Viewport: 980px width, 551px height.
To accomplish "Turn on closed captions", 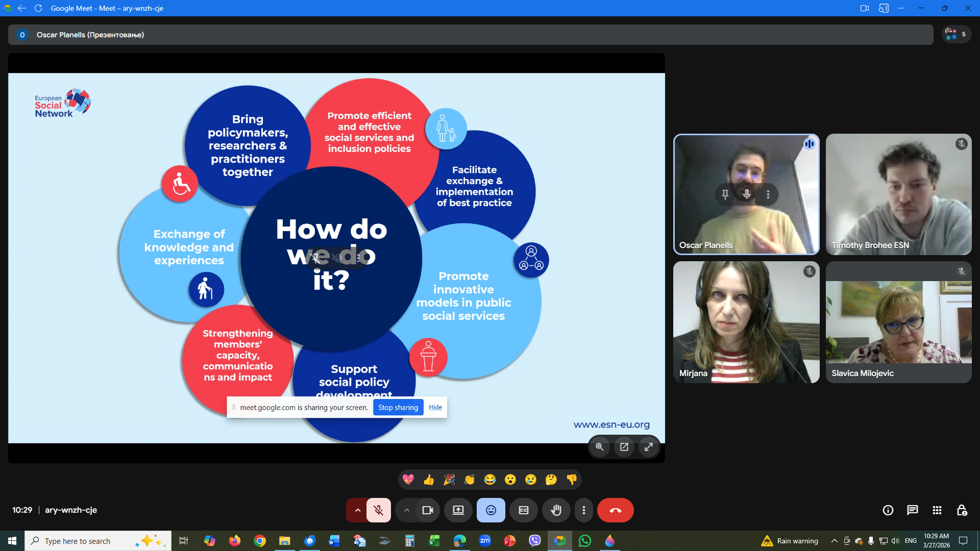I will point(523,510).
